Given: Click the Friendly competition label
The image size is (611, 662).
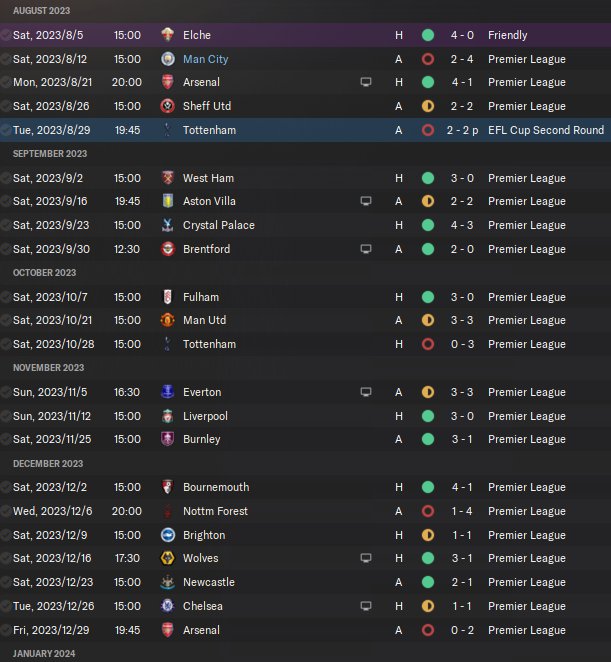Looking at the screenshot, I should click(507, 35).
